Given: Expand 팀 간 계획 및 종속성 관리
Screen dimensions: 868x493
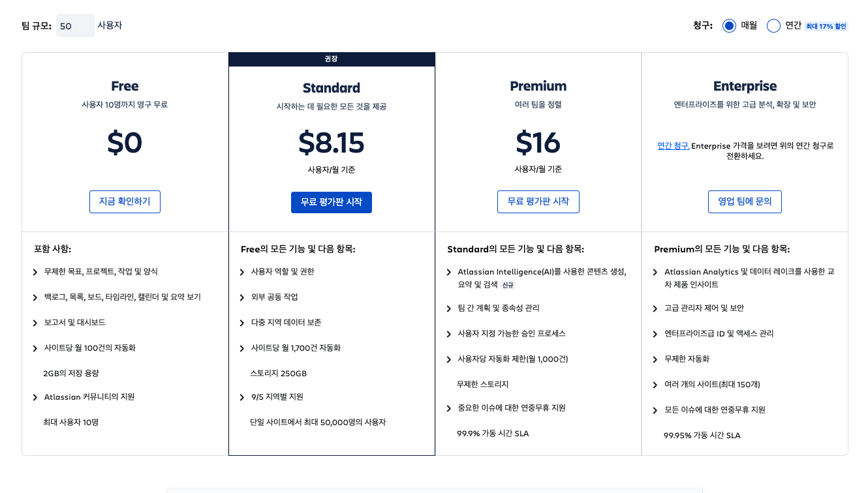Looking at the screenshot, I should click(498, 308).
